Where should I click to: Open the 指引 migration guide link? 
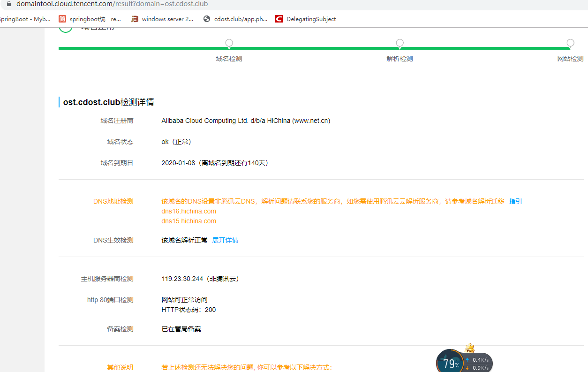(515, 201)
